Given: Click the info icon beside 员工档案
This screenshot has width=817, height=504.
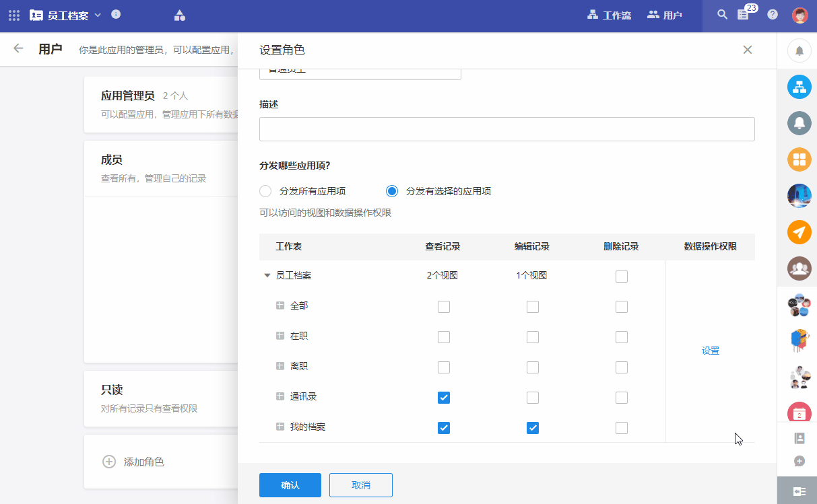Looking at the screenshot, I should pyautogui.click(x=116, y=15).
